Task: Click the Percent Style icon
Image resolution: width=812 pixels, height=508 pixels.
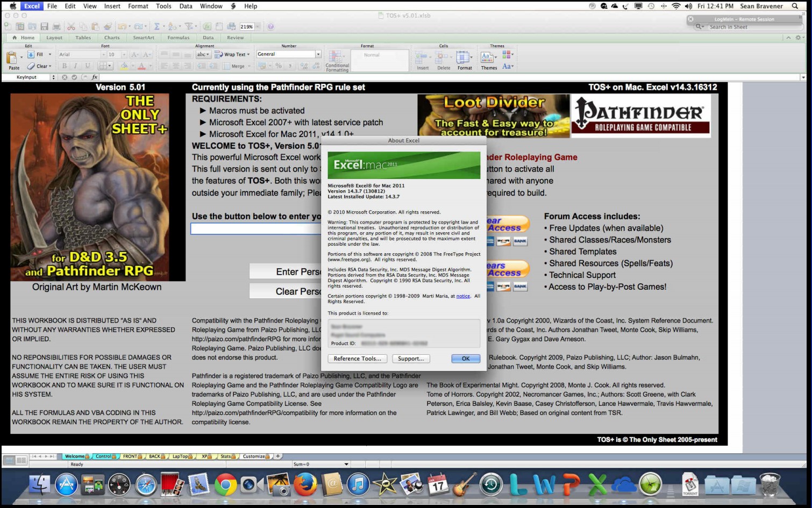Action: tap(279, 66)
